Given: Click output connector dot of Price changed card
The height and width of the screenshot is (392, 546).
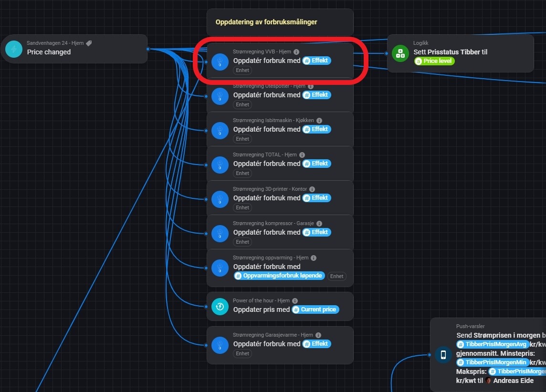Looking at the screenshot, I should (x=148, y=49).
